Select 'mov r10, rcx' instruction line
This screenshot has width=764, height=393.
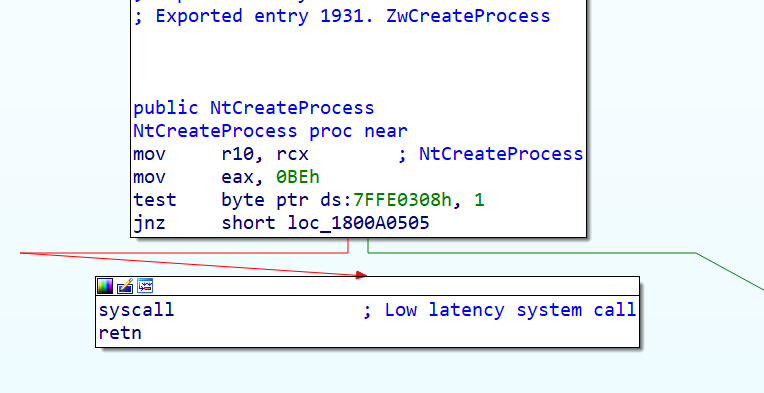click(221, 154)
